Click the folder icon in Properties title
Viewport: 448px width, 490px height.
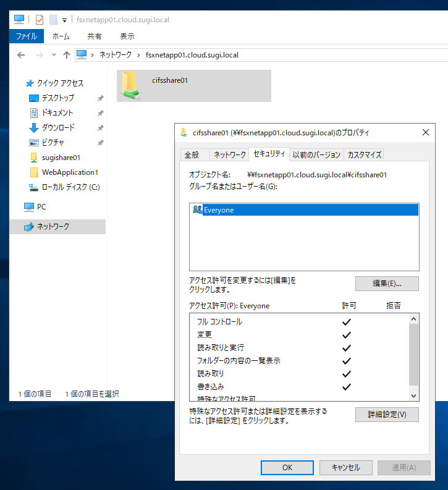tap(184, 132)
